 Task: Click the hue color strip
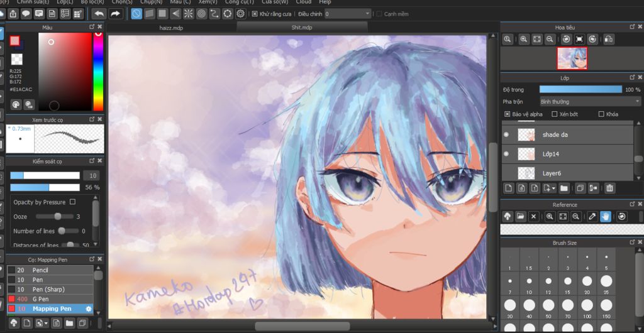pos(97,72)
